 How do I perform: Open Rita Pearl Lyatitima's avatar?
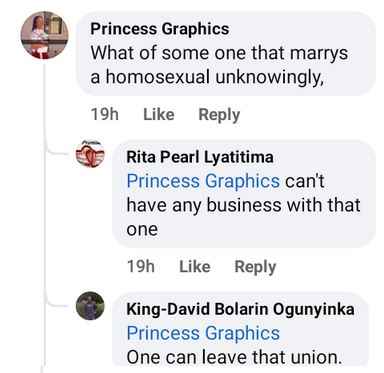90,154
